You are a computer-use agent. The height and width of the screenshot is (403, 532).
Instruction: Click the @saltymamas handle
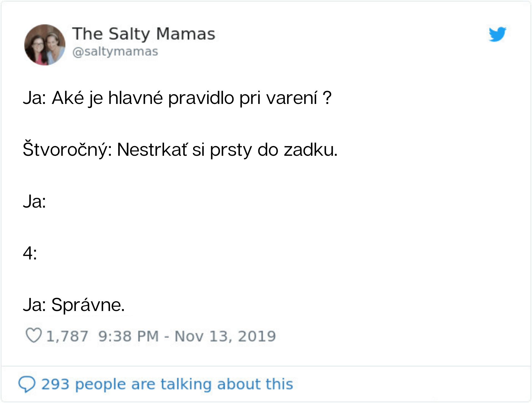(115, 52)
